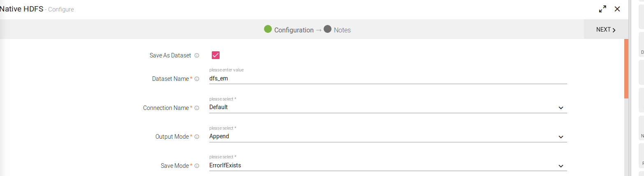Click the orange vertical scrollbar thumb
The height and width of the screenshot is (176, 644).
(x=626, y=69)
